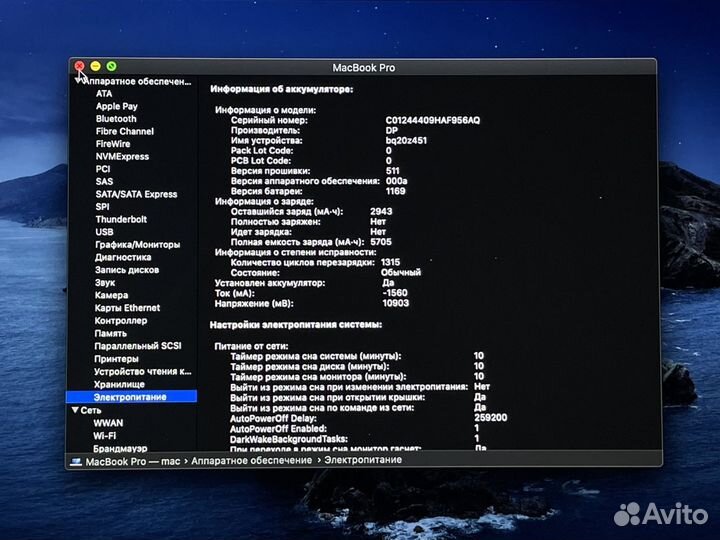Open the Принтеры entry
720x540 pixels.
point(116,359)
